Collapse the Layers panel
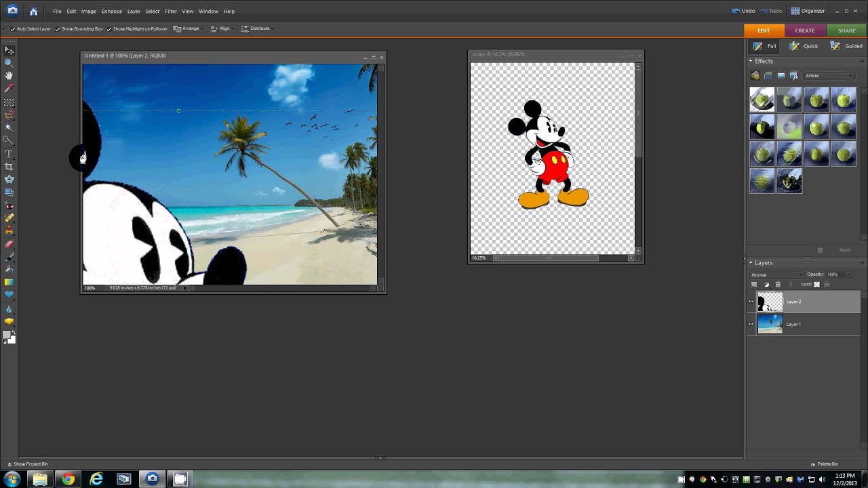 [x=751, y=262]
